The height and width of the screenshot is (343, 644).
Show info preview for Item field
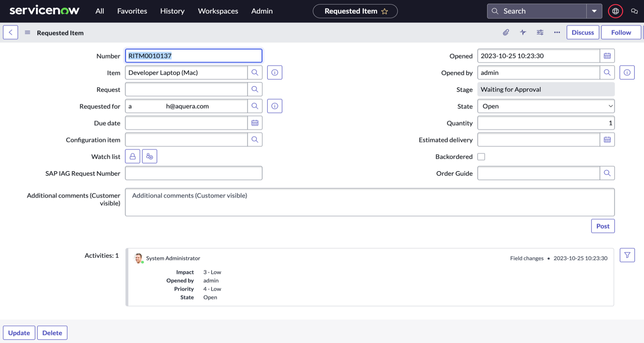click(x=275, y=73)
